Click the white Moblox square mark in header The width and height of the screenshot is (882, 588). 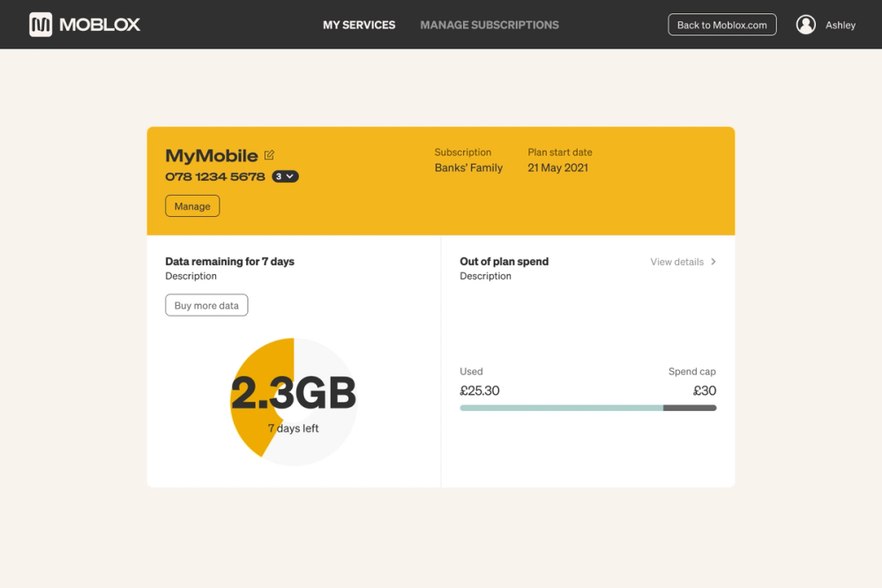[x=39, y=24]
